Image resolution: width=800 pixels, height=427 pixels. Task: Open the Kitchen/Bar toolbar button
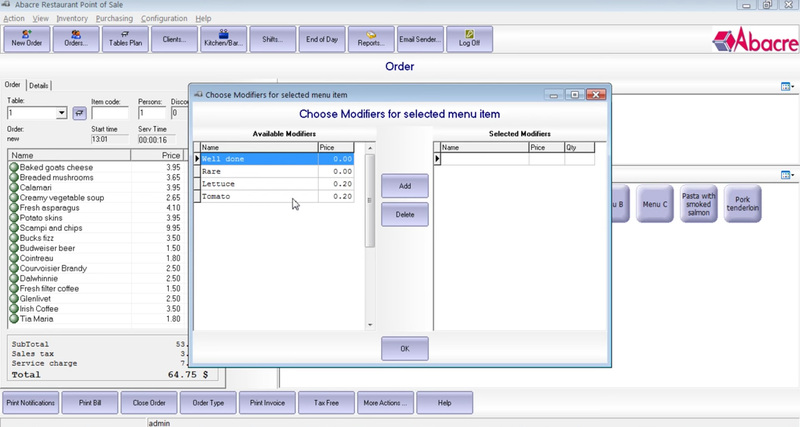pyautogui.click(x=223, y=39)
